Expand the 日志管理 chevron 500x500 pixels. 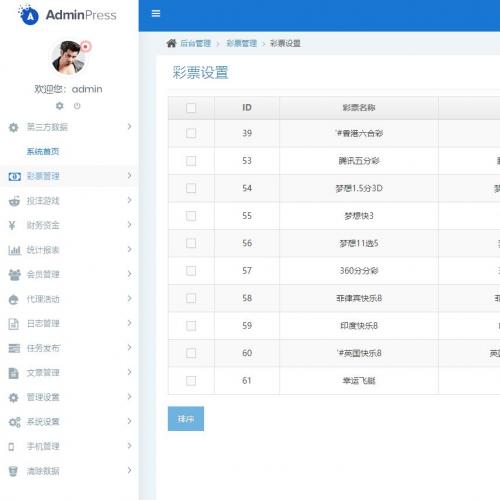(x=130, y=323)
